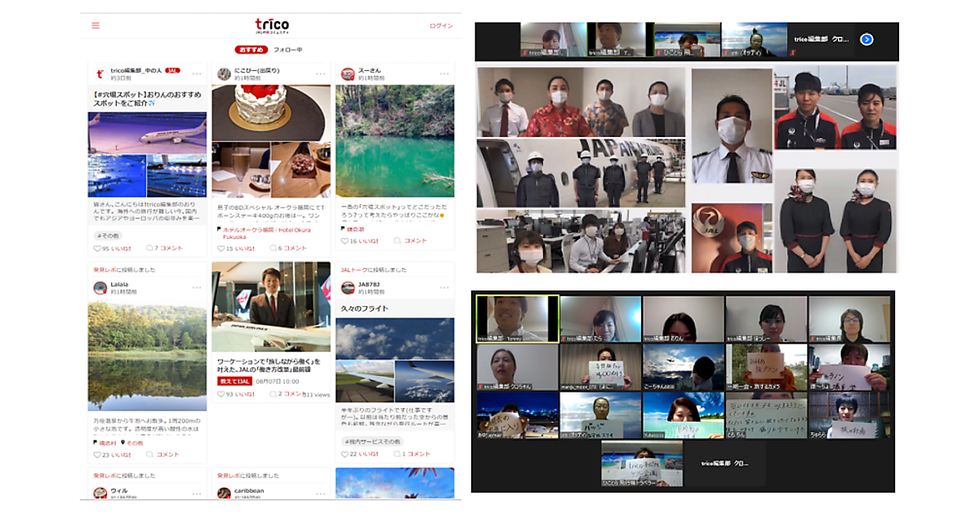This screenshot has width=980, height=514.
Task: Open the JAL トーク link above JA878J post
Action: click(x=355, y=269)
